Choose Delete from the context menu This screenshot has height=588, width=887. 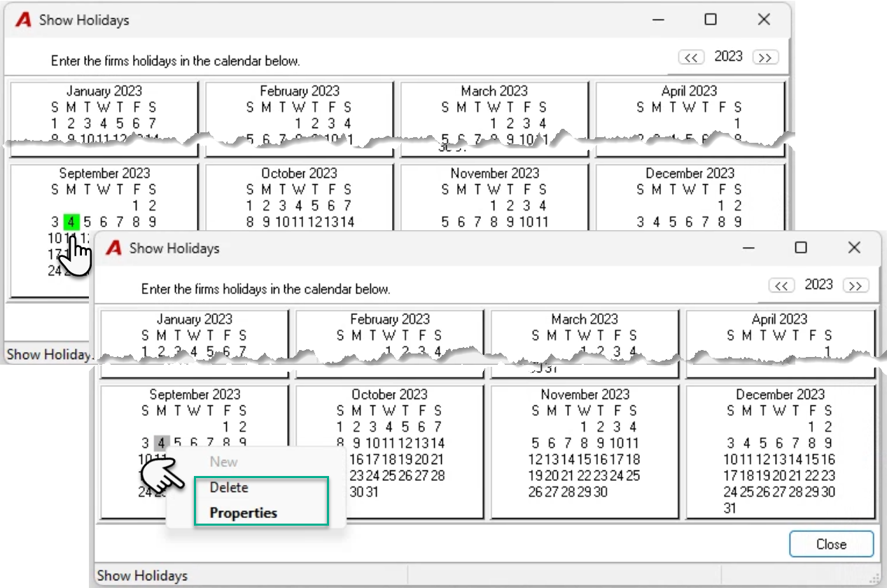[x=229, y=487]
